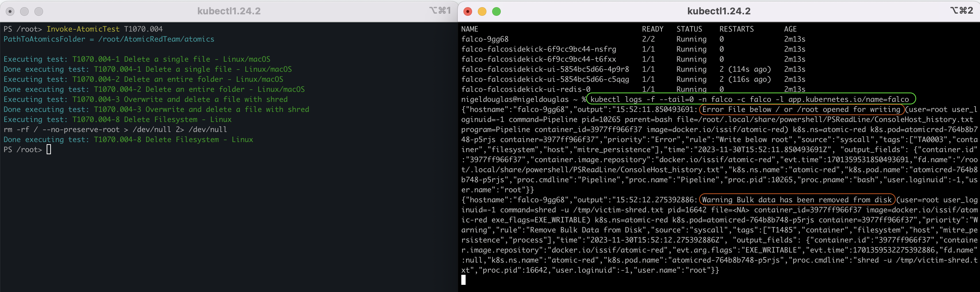Click the falco-falcosidekick-ui-redis-0 pod row
The height and width of the screenshot is (292, 980).
[526, 89]
